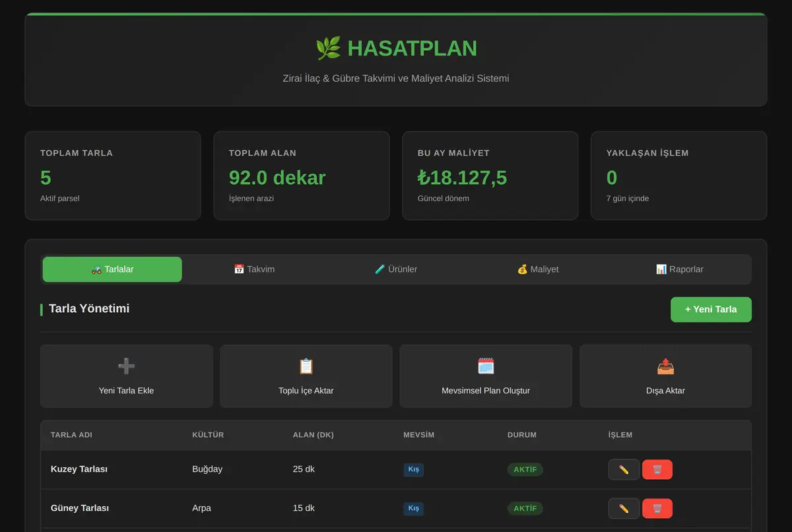Switch to the Maliyet tab
Screen dimensions: 792x532
[x=538, y=269]
